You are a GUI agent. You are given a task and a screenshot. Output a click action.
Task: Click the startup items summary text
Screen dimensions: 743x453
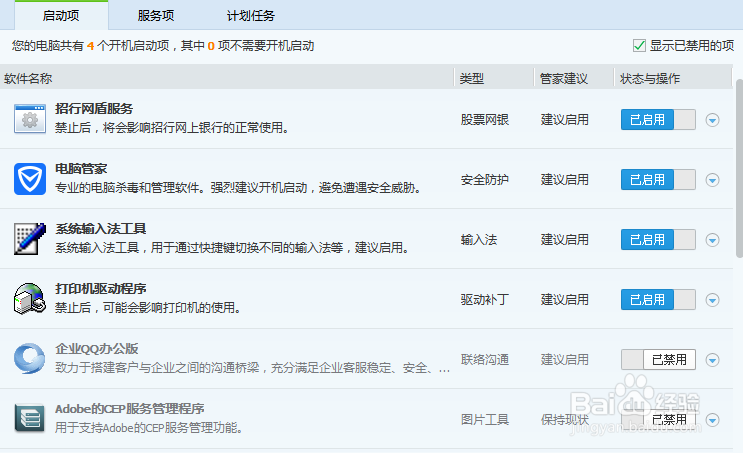(163, 45)
